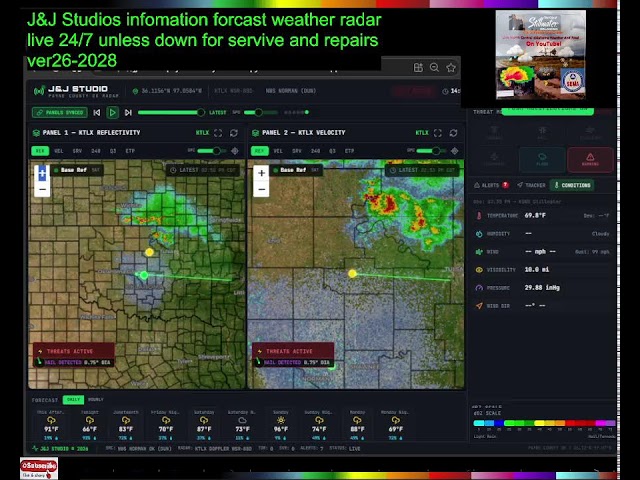Click the location coordinates pin icon
The height and width of the screenshot is (480, 640).
136,91
